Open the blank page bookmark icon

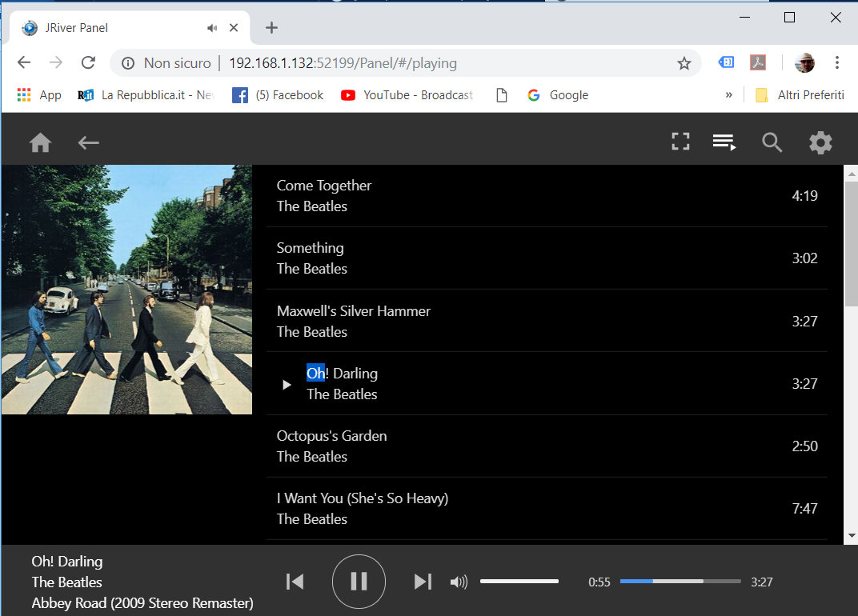[501, 95]
